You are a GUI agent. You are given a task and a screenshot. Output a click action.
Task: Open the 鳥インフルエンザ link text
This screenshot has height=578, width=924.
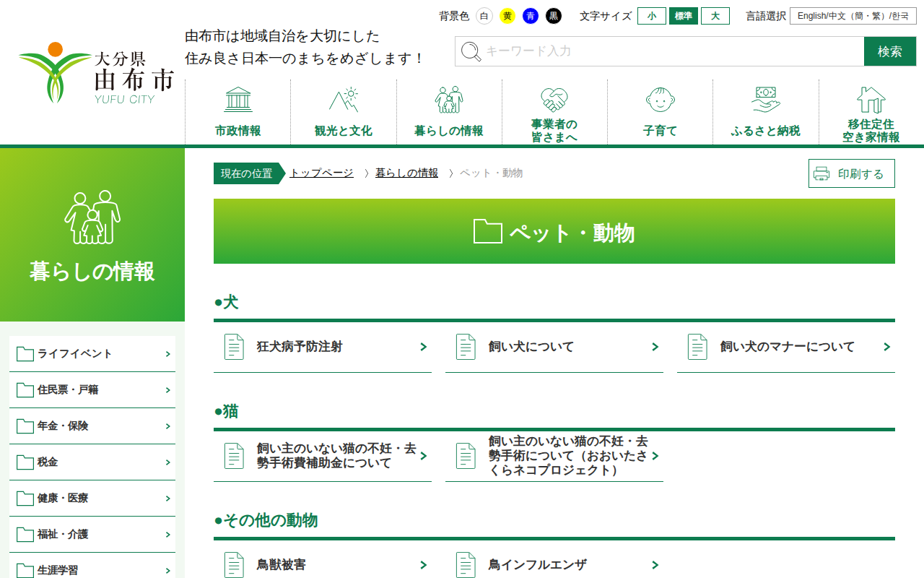(x=538, y=565)
